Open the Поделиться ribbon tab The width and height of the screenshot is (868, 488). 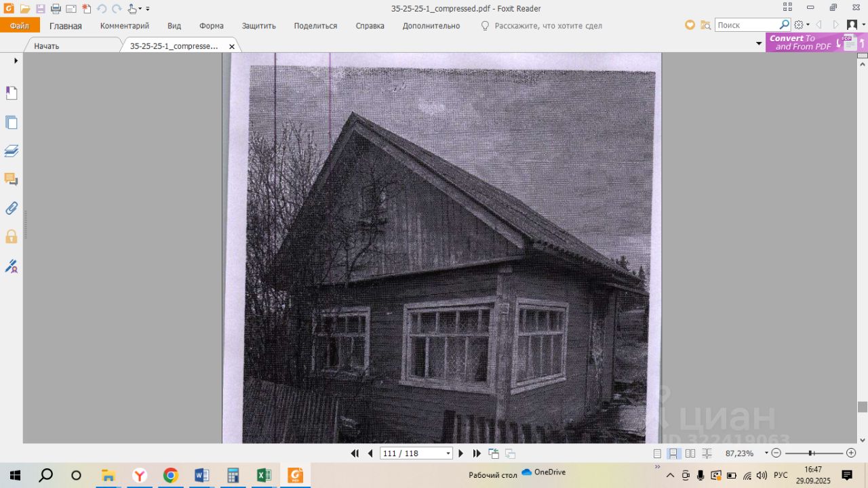click(315, 26)
